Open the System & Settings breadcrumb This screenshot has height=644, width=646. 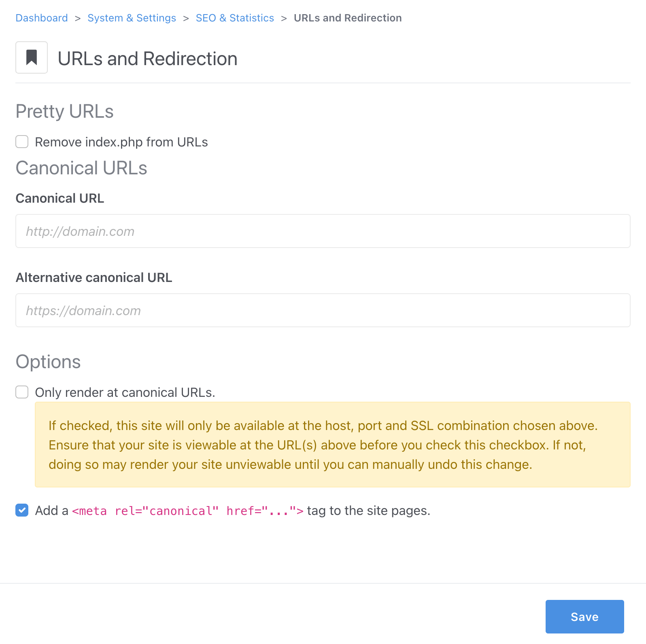(132, 18)
